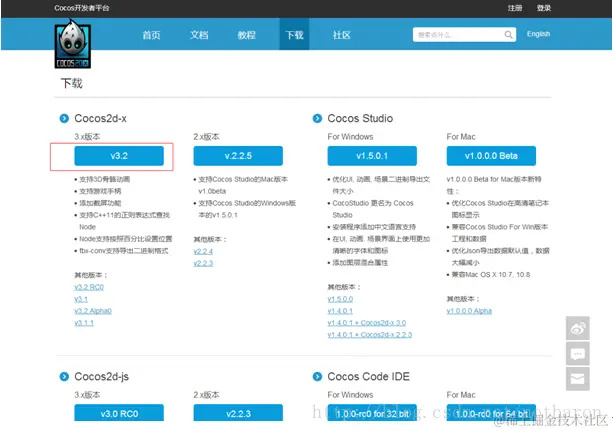613x432 pixels.
Task: Click the 登录 link in top bar
Action: 544,8
